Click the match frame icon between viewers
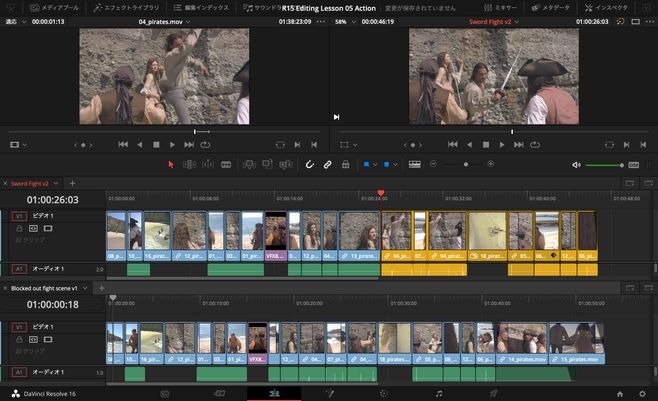 pyautogui.click(x=336, y=117)
